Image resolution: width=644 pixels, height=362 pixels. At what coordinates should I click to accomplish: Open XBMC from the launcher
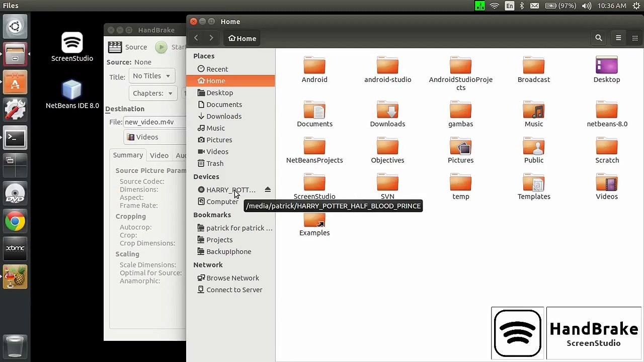pos(15,248)
